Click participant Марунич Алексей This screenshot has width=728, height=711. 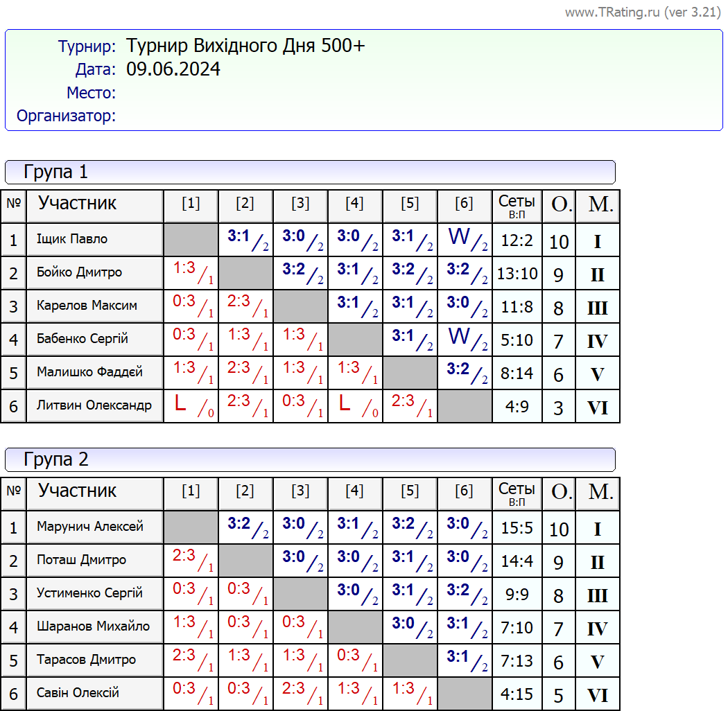point(90,527)
